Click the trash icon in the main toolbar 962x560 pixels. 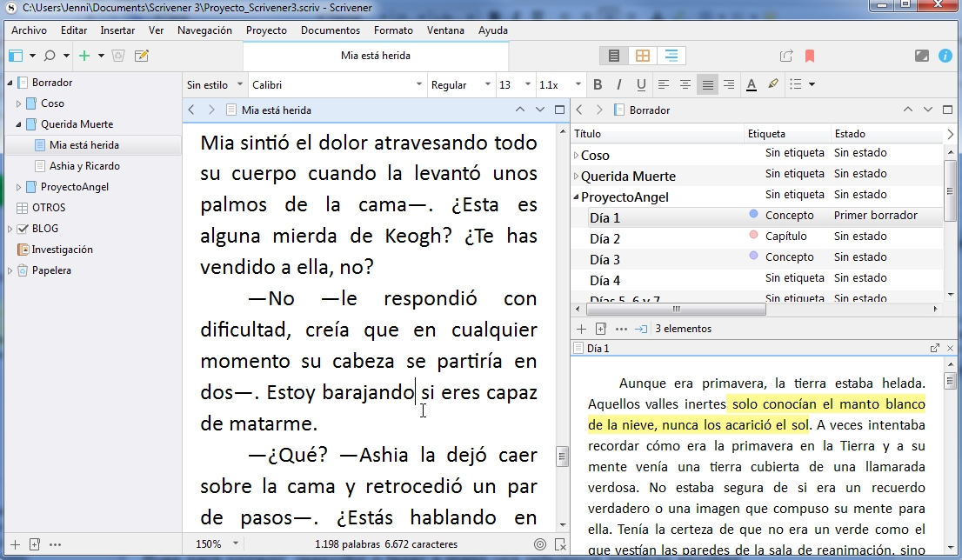click(x=119, y=56)
